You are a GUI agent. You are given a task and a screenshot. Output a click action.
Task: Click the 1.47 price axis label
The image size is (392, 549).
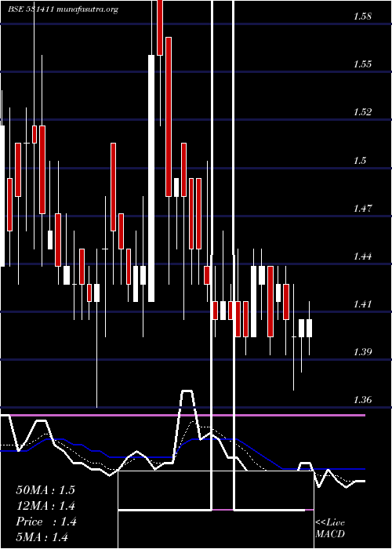pyautogui.click(x=362, y=209)
